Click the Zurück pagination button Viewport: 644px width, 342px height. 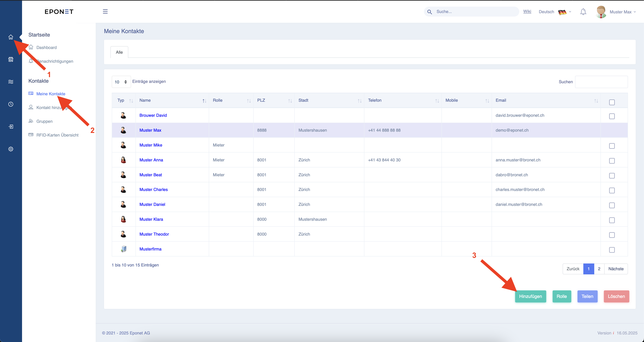coord(573,269)
